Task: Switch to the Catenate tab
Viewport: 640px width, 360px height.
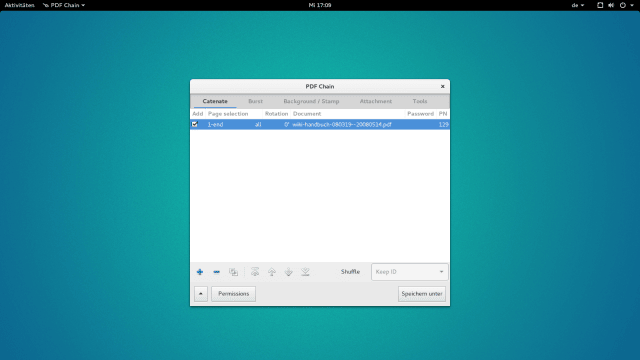Action: pyautogui.click(x=215, y=101)
